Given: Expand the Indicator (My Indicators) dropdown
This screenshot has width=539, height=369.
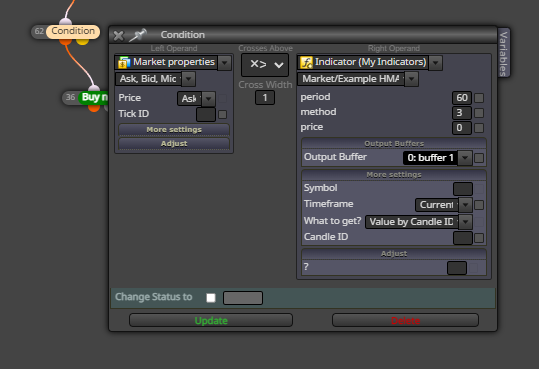Looking at the screenshot, I should [x=436, y=63].
